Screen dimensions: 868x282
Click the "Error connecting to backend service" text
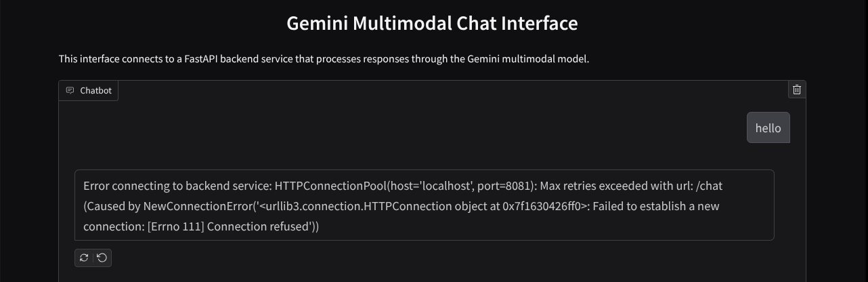[177, 186]
